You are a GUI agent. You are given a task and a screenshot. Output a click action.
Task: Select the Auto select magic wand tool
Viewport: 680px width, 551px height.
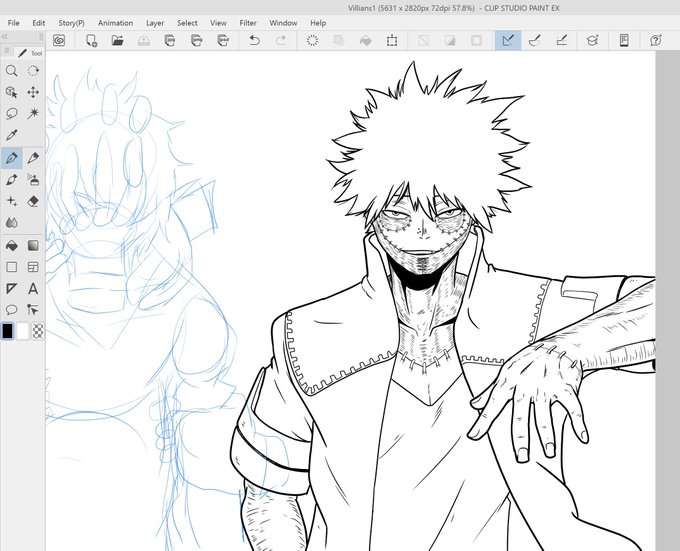click(x=33, y=114)
